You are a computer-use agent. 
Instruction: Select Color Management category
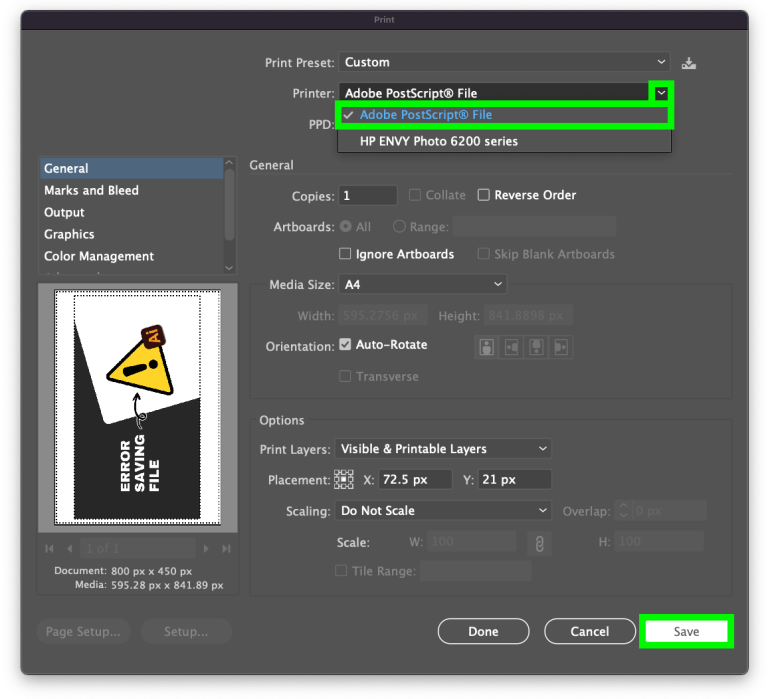point(131,256)
